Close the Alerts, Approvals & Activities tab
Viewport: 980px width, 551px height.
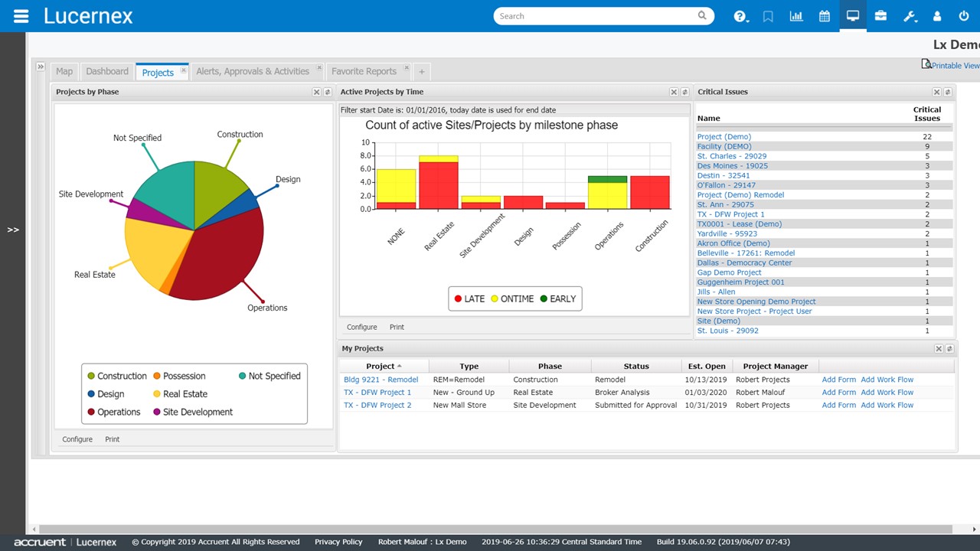(x=319, y=69)
